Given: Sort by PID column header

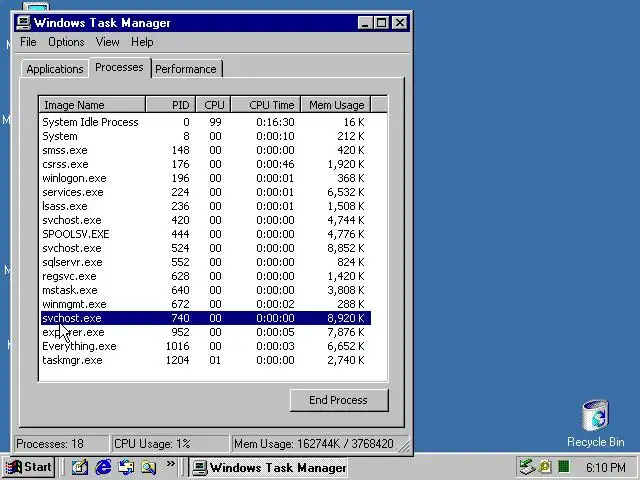Looking at the screenshot, I should 171,105.
